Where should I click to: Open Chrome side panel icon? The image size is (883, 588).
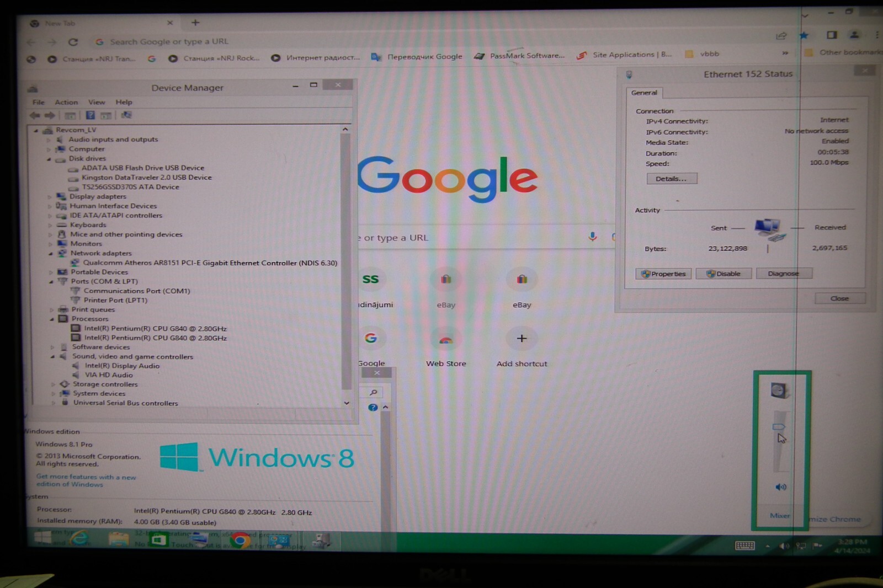pyautogui.click(x=832, y=35)
